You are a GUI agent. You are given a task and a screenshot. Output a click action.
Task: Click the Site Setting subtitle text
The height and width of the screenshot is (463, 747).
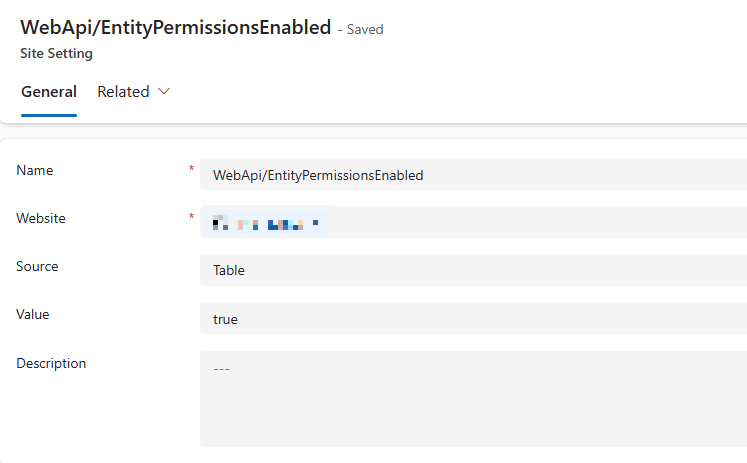pyautogui.click(x=56, y=53)
